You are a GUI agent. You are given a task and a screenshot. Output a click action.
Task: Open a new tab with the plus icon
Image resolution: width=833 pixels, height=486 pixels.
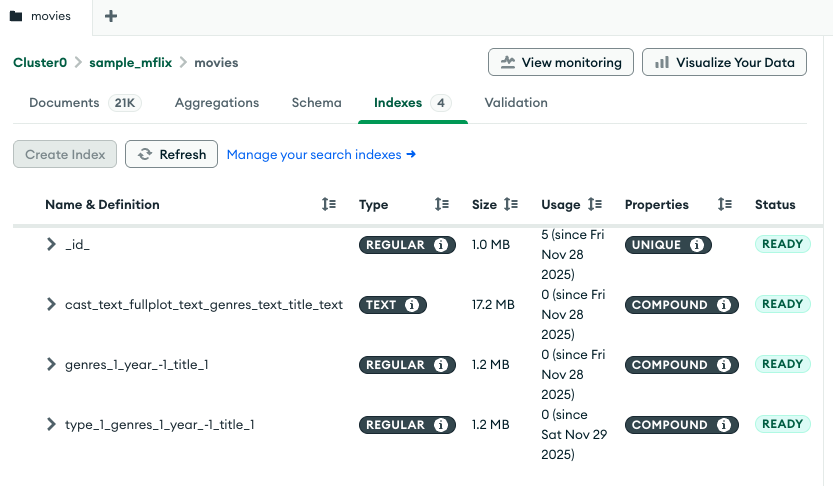coord(111,16)
